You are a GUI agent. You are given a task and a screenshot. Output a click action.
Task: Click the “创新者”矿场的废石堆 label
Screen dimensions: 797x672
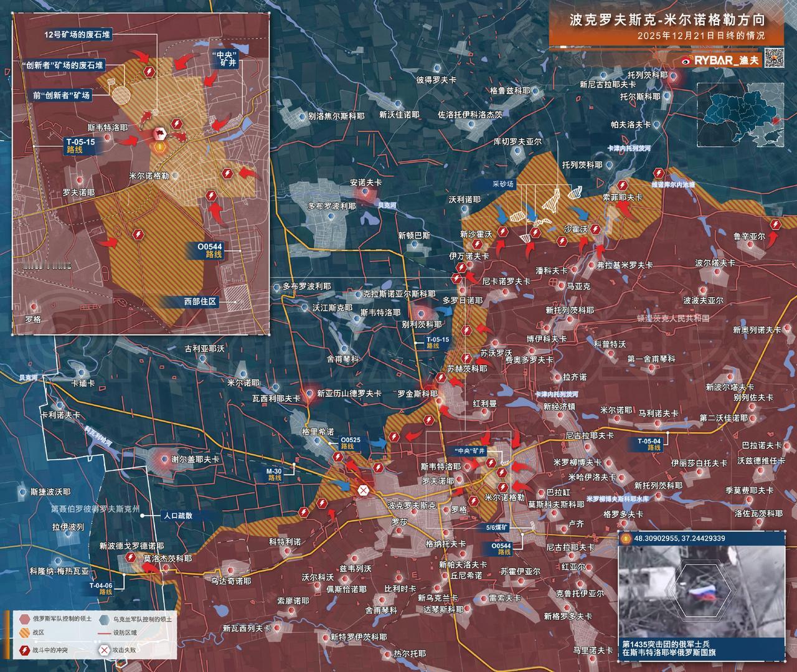[x=62, y=65]
